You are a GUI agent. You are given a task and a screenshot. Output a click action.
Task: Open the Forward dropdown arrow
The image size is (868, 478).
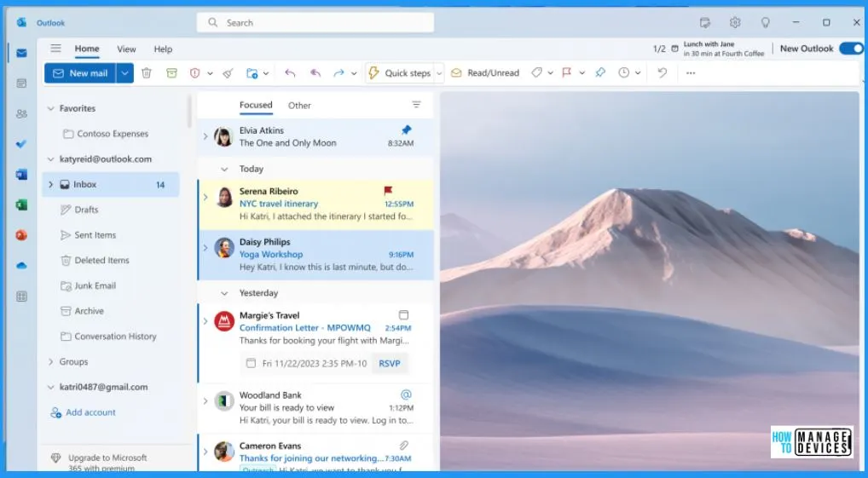[354, 73]
